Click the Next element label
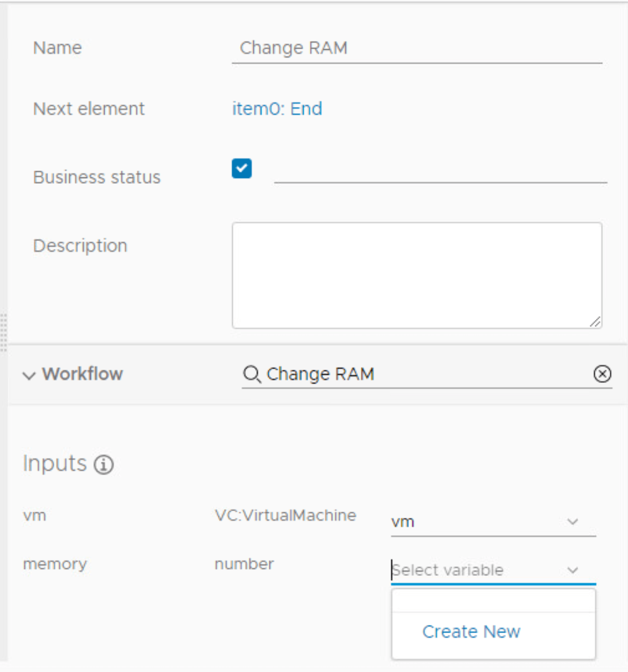This screenshot has height=672, width=628. (x=89, y=109)
